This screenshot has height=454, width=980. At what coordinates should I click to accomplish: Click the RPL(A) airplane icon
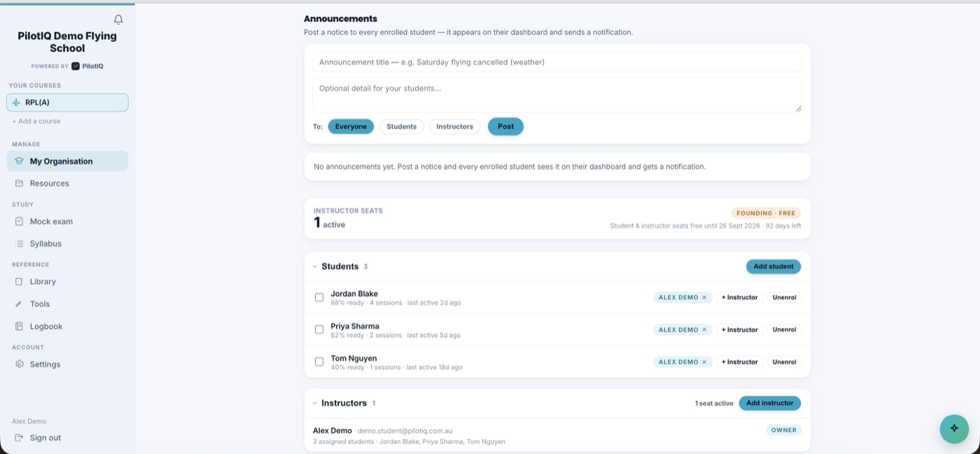(16, 102)
